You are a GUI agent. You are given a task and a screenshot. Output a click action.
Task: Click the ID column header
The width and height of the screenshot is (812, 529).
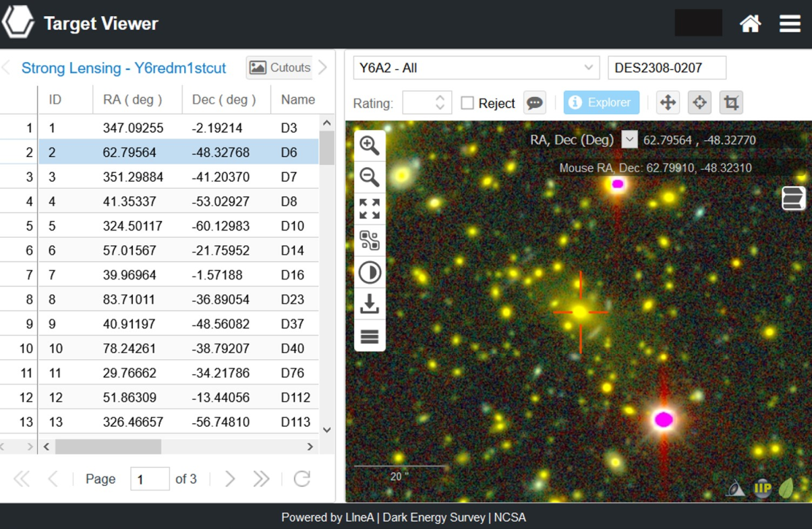65,100
